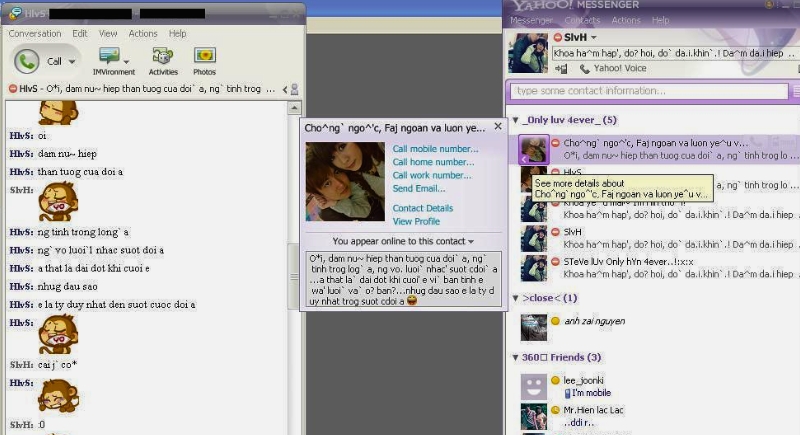The width and height of the screenshot is (800, 435).
Task: Open 'You appear online to this contact' dropdown
Action: coord(403,241)
